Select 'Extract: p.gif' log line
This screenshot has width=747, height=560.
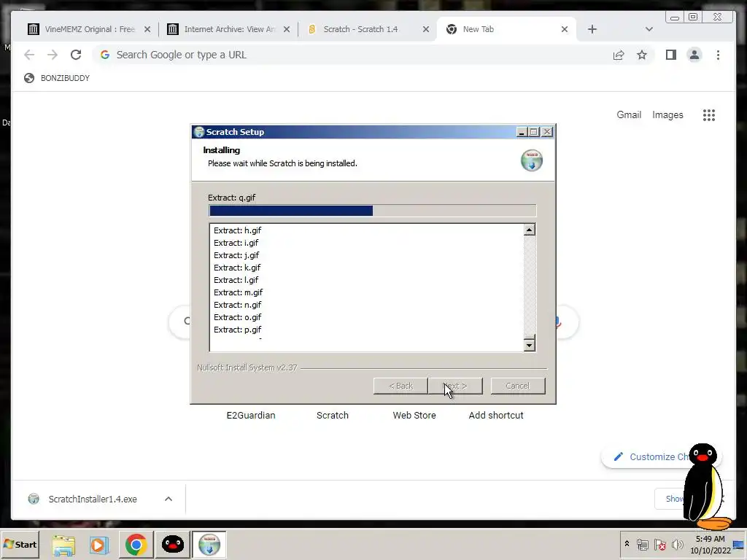click(x=237, y=330)
